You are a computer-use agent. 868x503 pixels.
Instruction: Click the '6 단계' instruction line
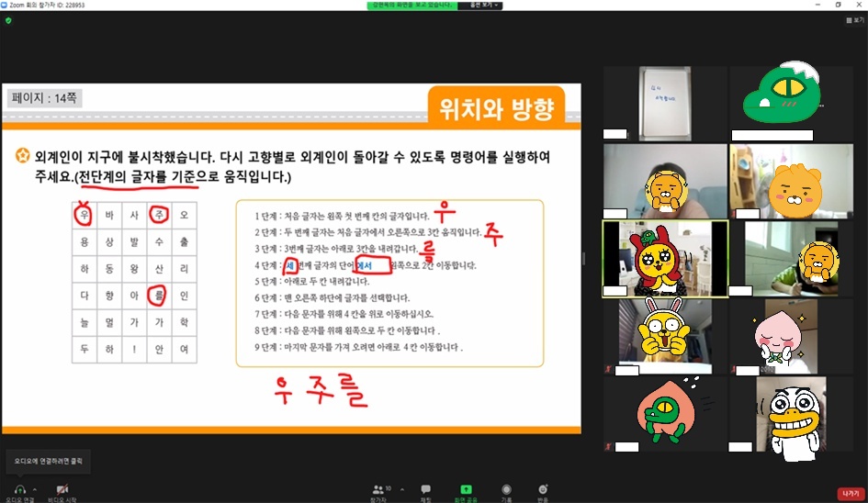pos(333,297)
